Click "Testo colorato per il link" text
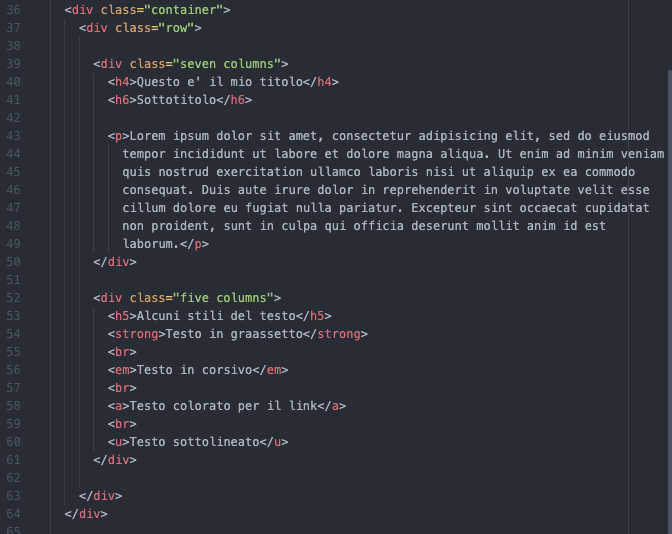The image size is (672, 534). point(223,406)
